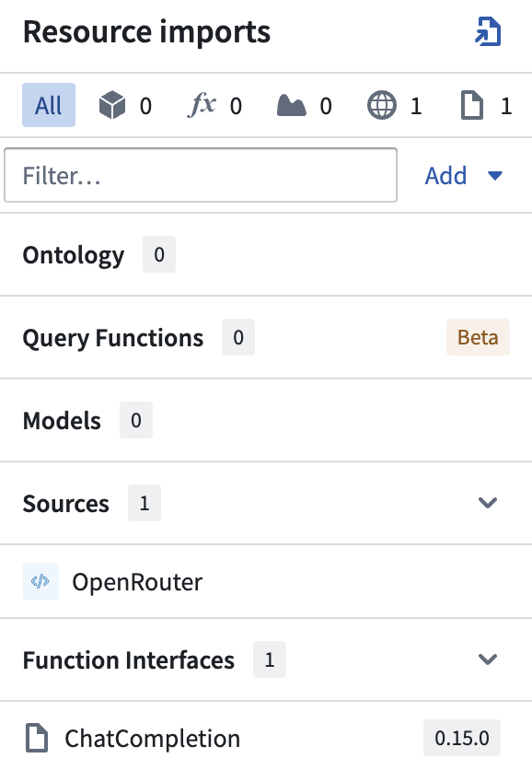The image size is (532, 770).
Task: Click the 0.15.0 version tag
Action: pos(462,738)
